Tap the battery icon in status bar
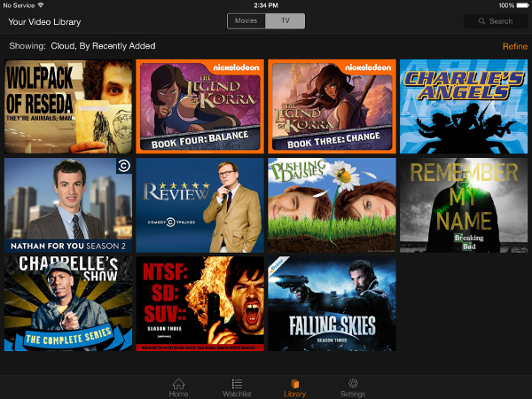Viewport: 532px width, 399px height. coord(520,5)
